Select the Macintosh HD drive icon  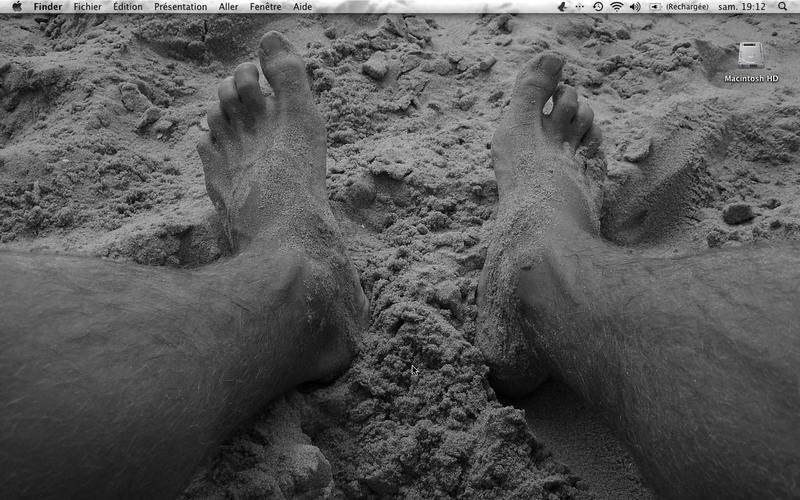pyautogui.click(x=751, y=55)
